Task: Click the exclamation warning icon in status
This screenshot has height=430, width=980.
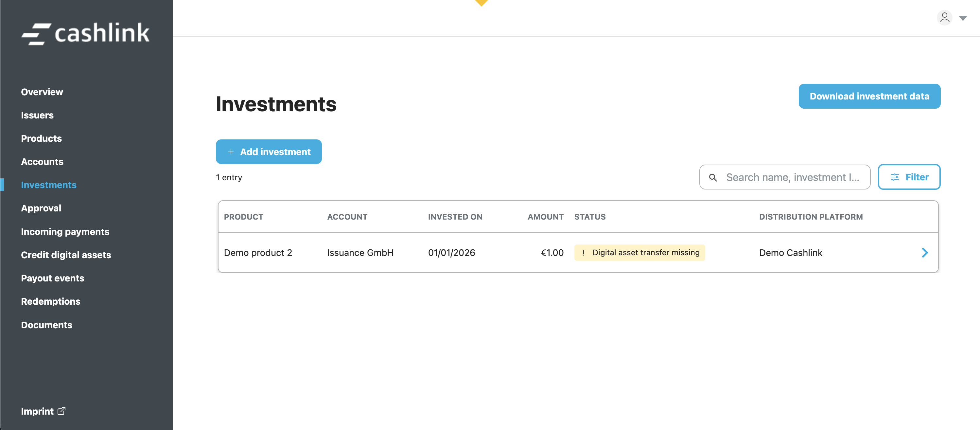Action: tap(583, 253)
